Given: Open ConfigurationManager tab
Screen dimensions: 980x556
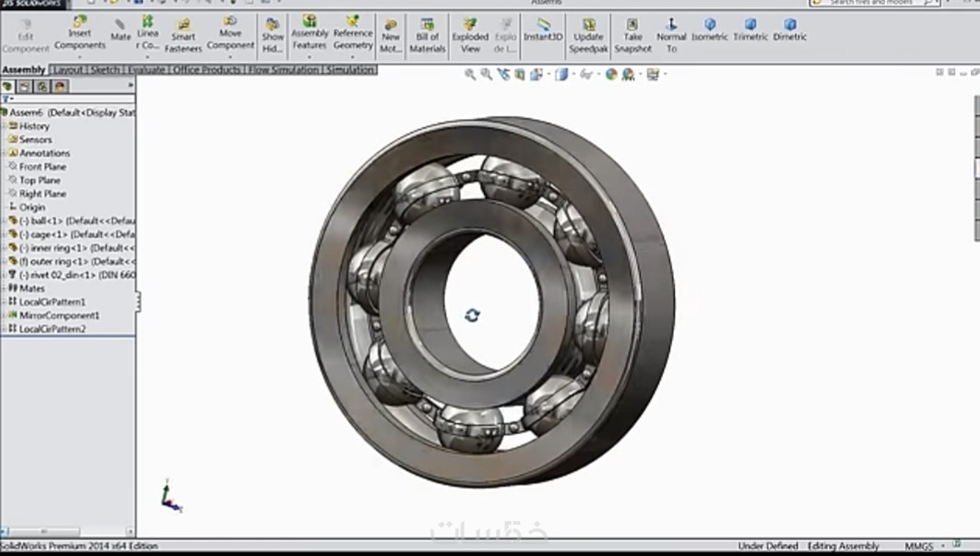Looking at the screenshot, I should [42, 87].
